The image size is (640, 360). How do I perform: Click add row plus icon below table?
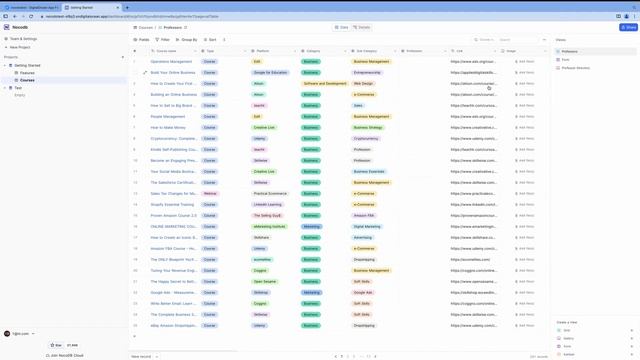coord(135,336)
